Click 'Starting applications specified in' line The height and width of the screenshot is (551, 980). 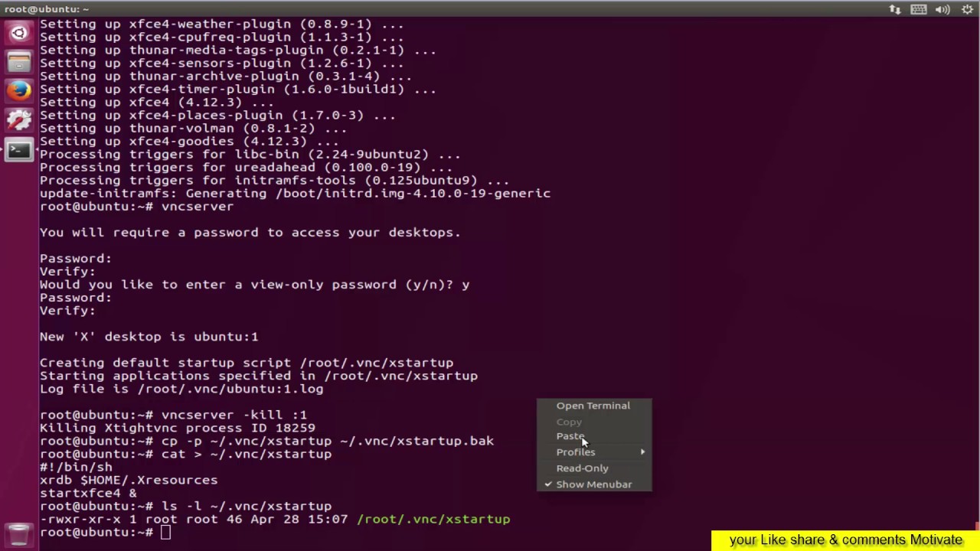[259, 376]
